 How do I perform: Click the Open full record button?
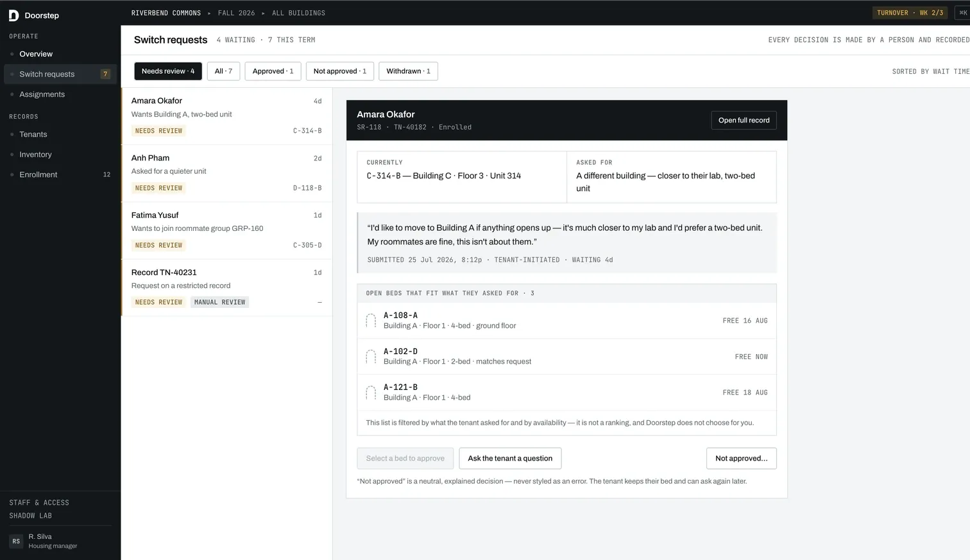click(744, 121)
